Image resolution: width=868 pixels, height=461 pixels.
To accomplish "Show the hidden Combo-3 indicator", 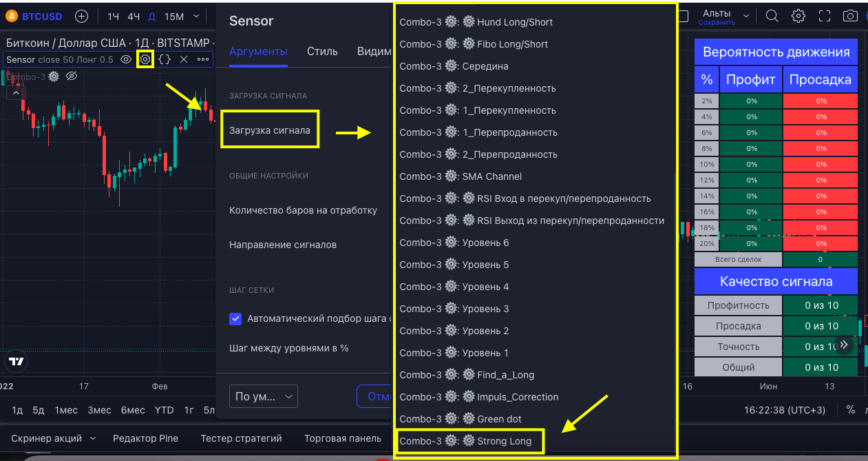I will point(71,76).
